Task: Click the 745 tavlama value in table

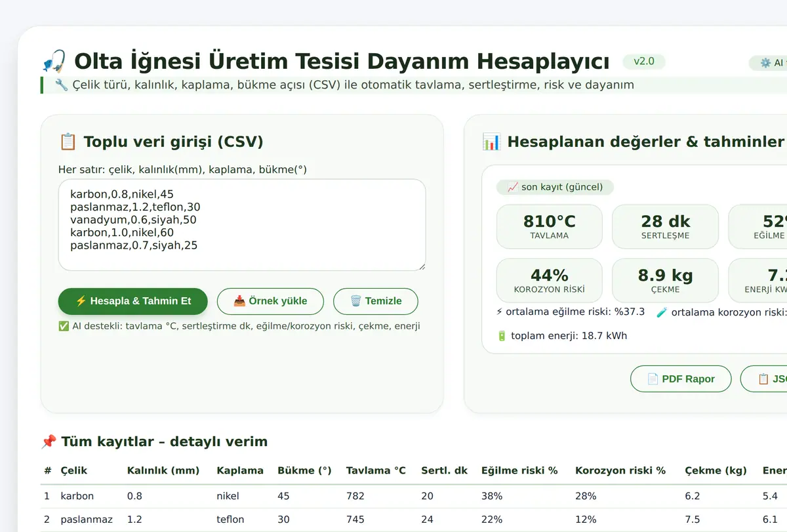Action: tap(355, 520)
